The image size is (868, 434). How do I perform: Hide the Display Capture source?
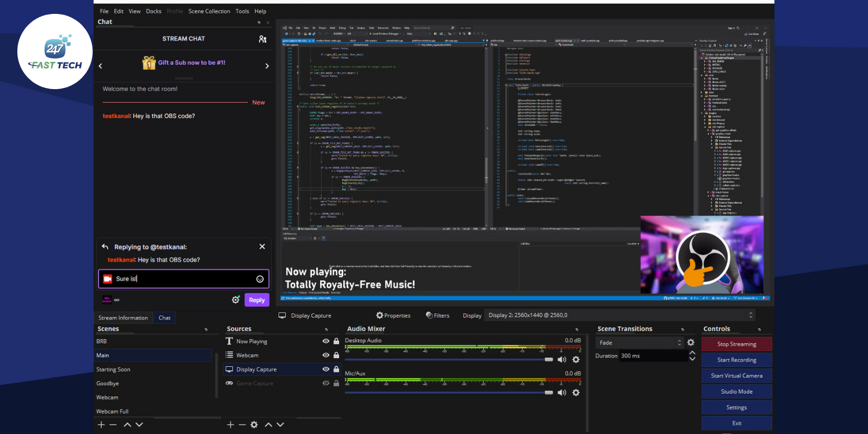click(326, 369)
